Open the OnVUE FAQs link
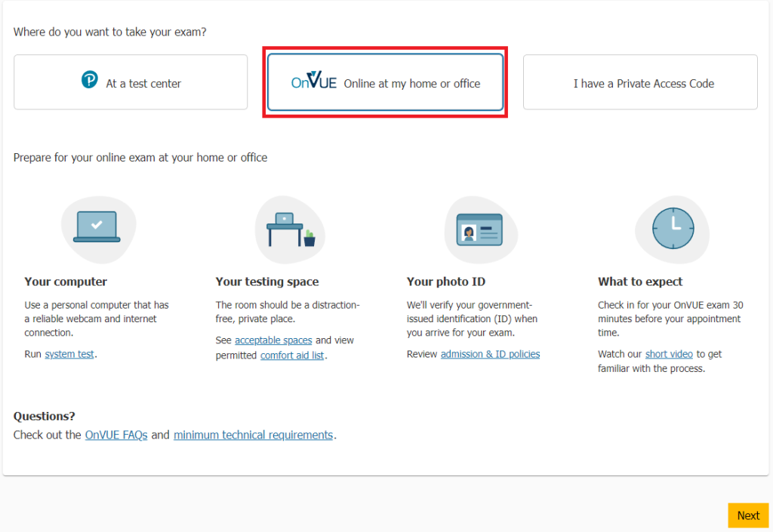The image size is (773, 532). tap(116, 435)
